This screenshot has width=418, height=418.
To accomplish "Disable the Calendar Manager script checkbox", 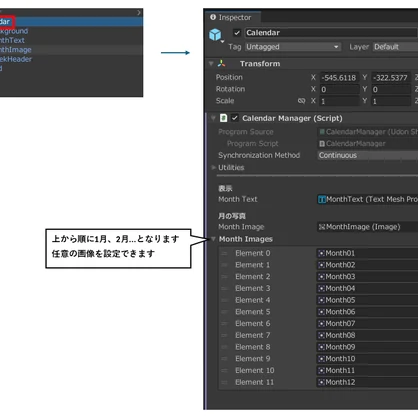I will (x=235, y=118).
